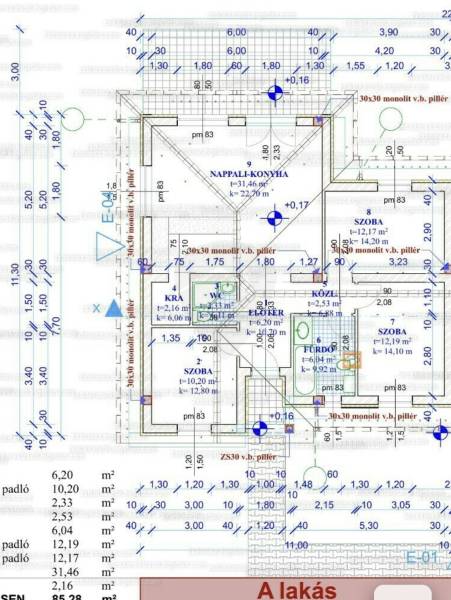Screen dimensions: 451x600
Task: Select the green tree circle near top-left
Action: (73, 119)
